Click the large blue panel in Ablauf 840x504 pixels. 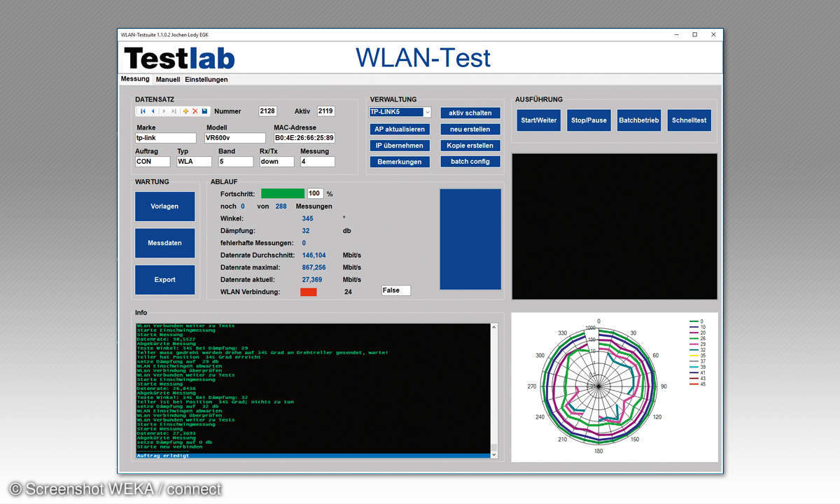click(470, 239)
